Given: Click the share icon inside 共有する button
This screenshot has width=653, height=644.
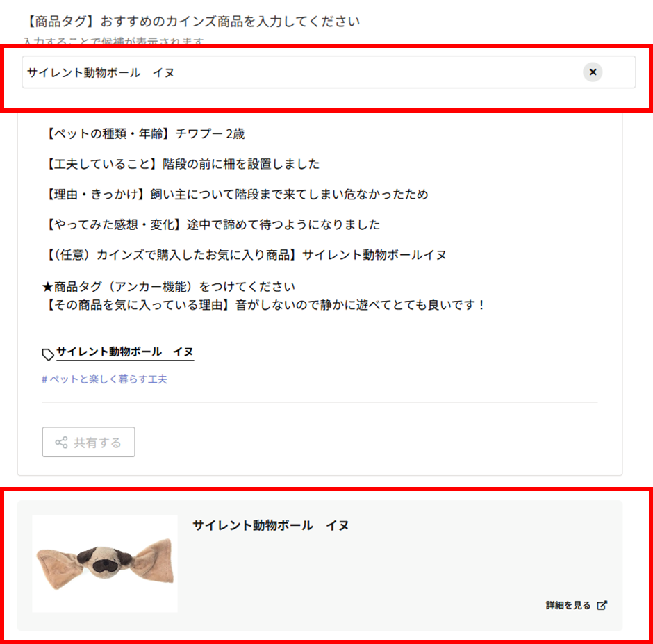Looking at the screenshot, I should (x=61, y=443).
